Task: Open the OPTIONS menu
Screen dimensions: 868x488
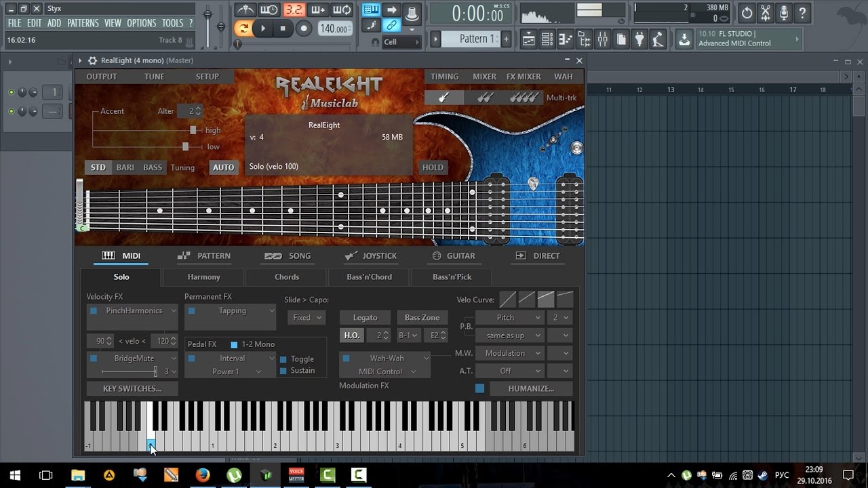Action: point(141,23)
